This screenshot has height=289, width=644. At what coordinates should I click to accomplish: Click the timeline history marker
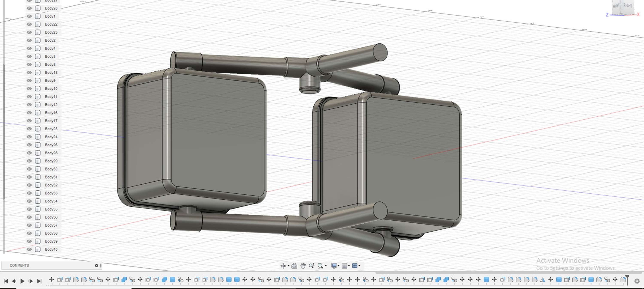coord(627,280)
